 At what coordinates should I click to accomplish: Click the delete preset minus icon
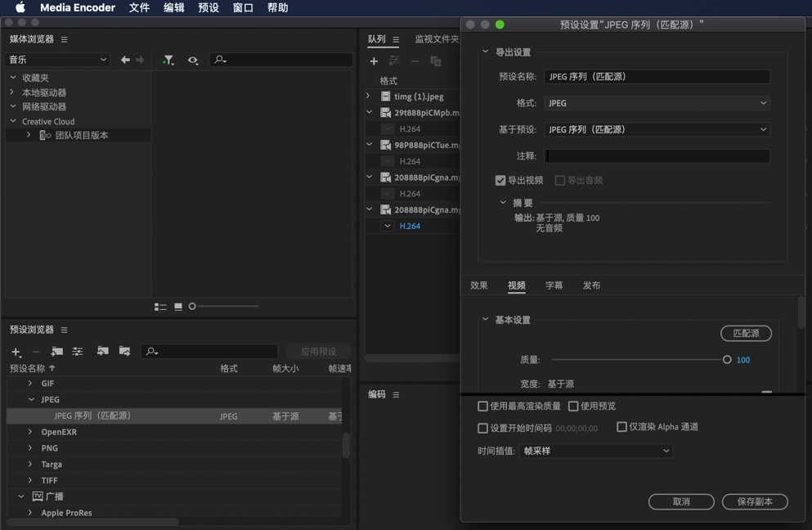click(x=36, y=352)
